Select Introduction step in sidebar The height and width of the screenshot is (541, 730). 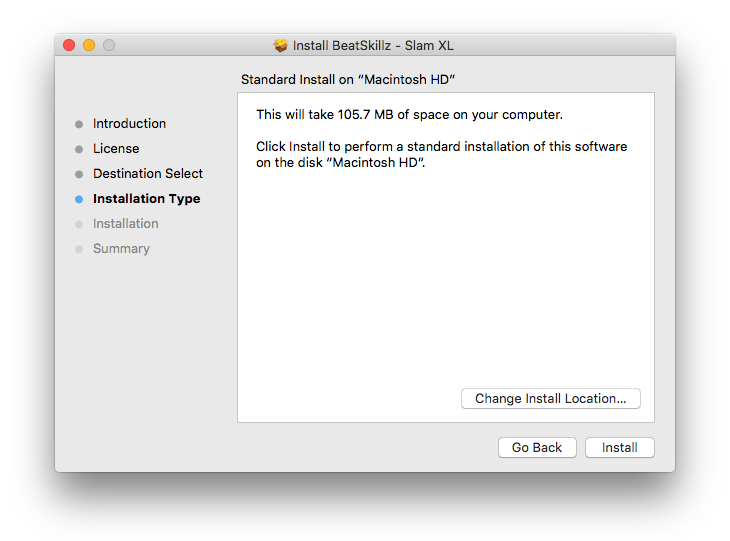coord(129,124)
